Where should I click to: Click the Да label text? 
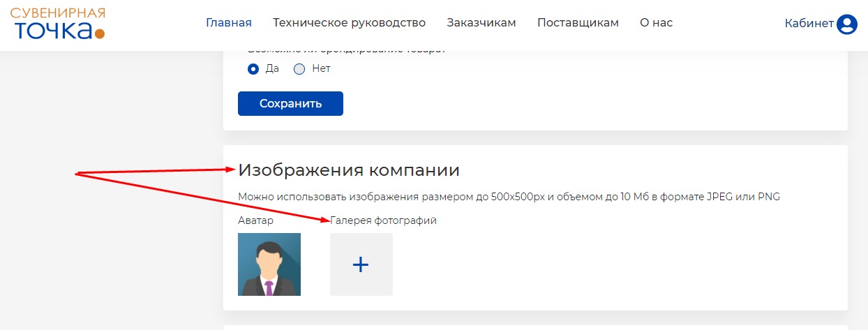tap(272, 69)
